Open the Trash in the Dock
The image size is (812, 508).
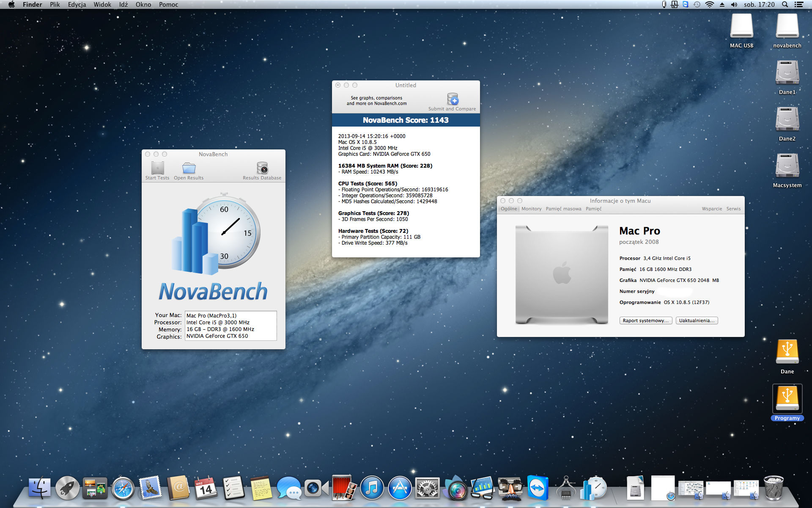tap(774, 488)
